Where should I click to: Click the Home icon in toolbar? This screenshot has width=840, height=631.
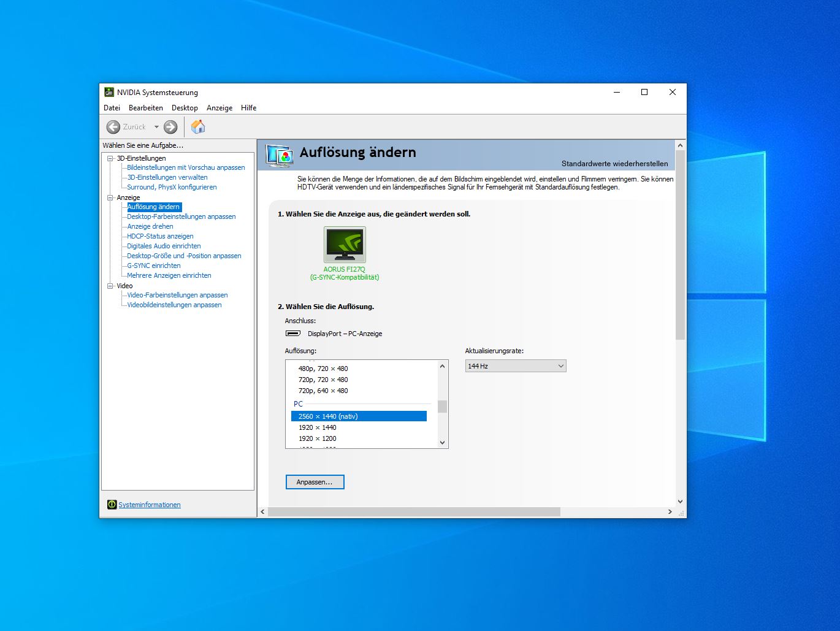[197, 127]
